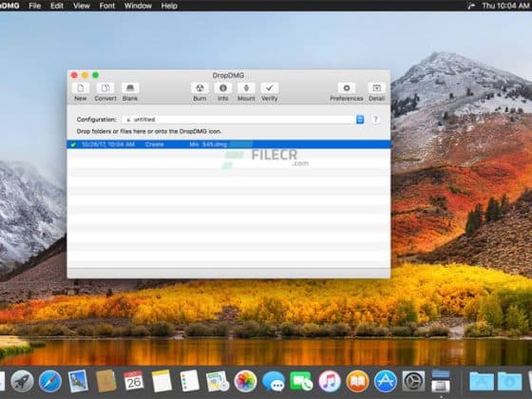Click the question mark help button
The width and height of the screenshot is (532, 399).
(375, 120)
